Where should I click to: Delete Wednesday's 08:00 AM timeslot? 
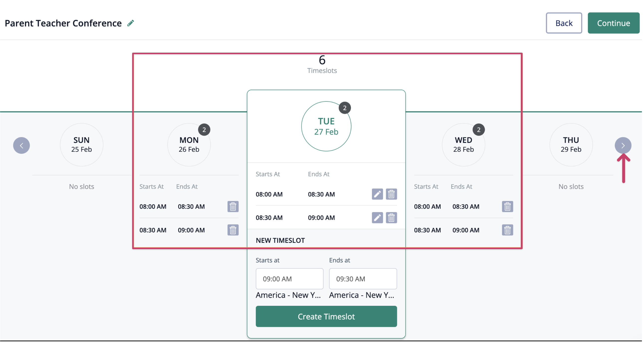point(507,207)
